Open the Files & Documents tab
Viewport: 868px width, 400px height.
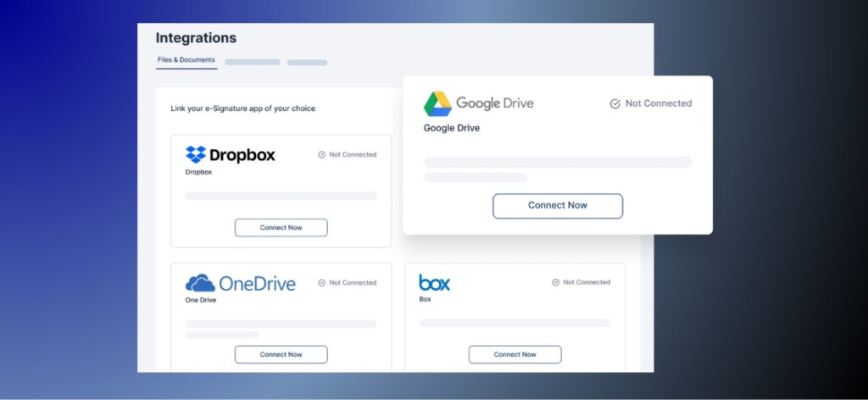click(x=186, y=60)
